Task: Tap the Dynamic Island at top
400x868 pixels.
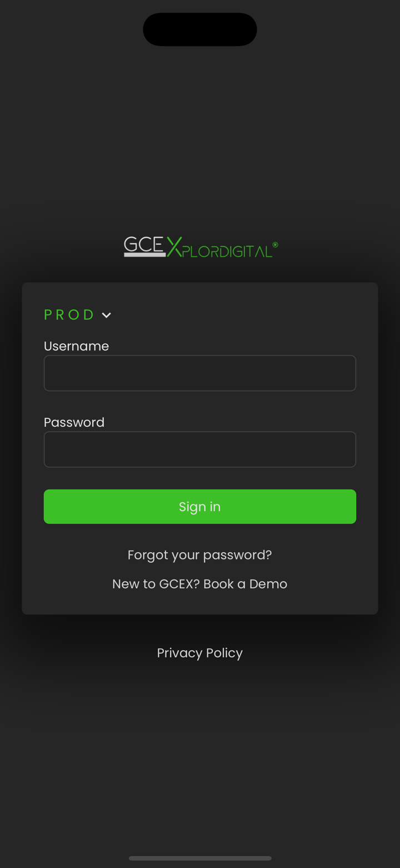Action: coord(200,29)
